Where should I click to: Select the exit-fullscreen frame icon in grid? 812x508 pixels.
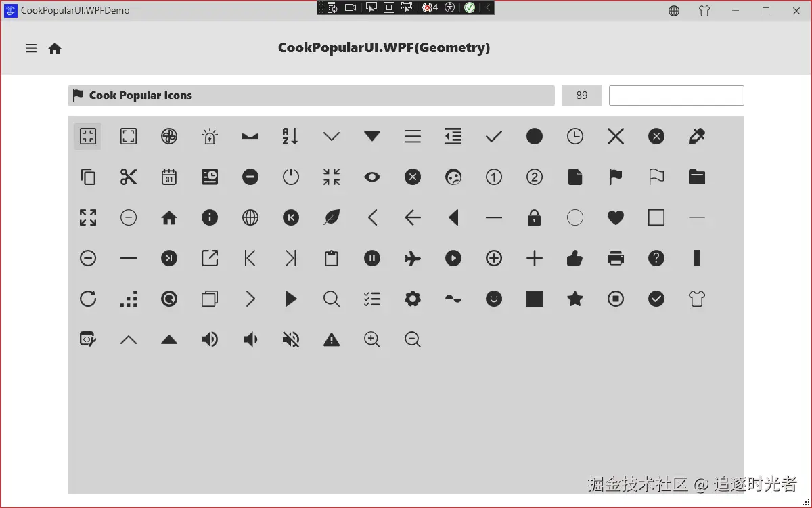click(88, 136)
